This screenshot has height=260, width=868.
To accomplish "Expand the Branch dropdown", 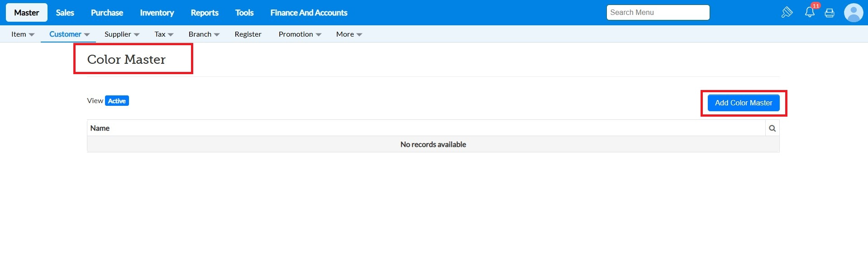I will (204, 34).
